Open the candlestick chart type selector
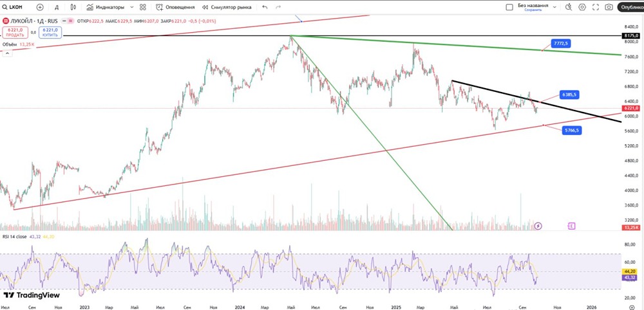The image size is (644, 310). click(73, 7)
